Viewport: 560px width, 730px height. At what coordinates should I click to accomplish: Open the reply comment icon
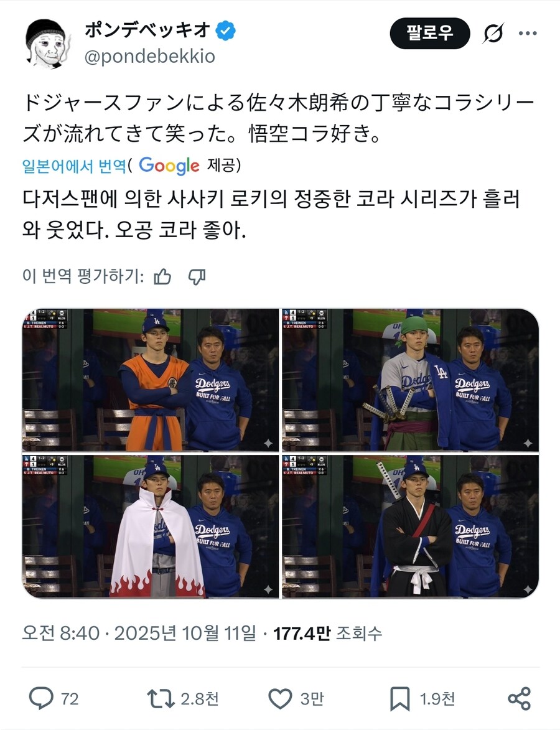42,698
